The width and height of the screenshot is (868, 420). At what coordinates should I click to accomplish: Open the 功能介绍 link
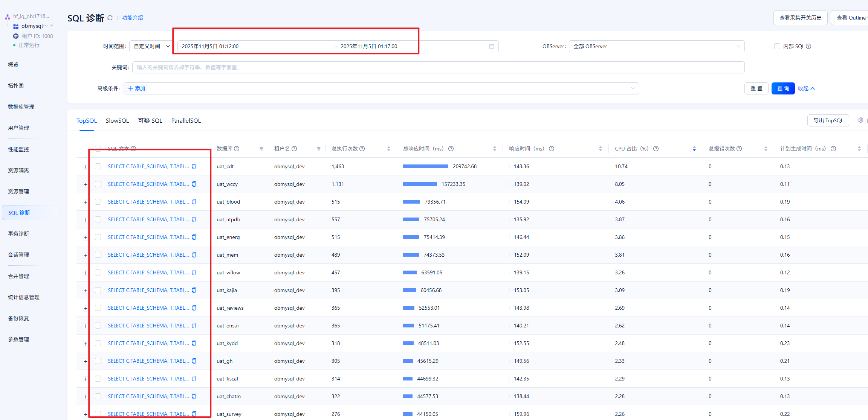[x=132, y=18]
